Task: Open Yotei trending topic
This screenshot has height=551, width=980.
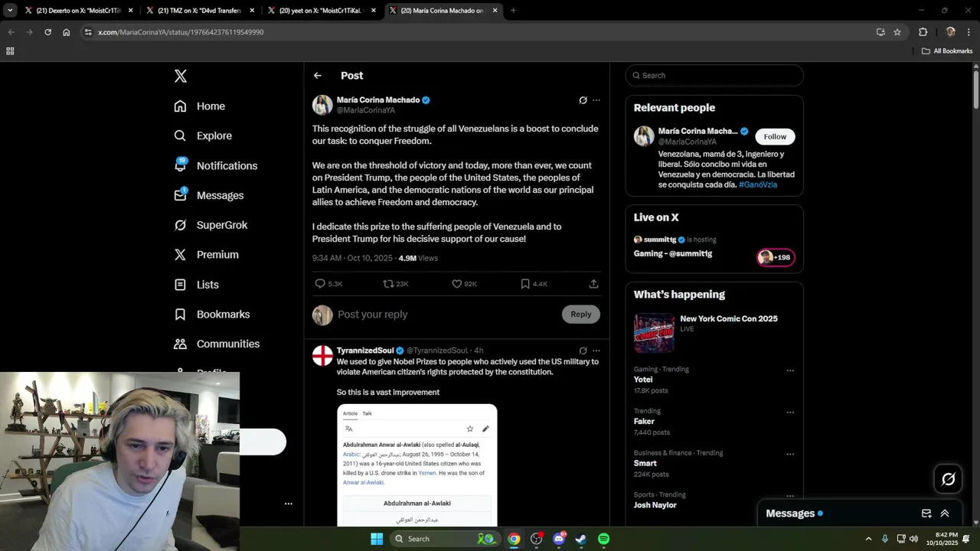Action: 643,380
